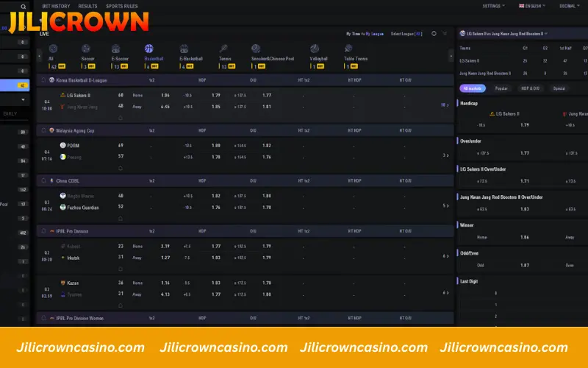This screenshot has width=588, height=368.
Task: Open the Settings dropdown
Action: pyautogui.click(x=493, y=6)
